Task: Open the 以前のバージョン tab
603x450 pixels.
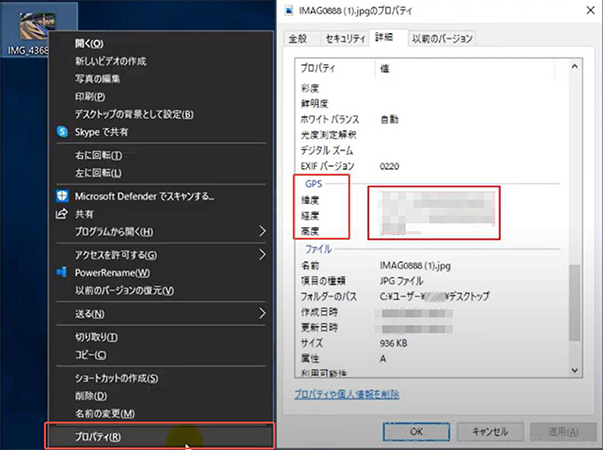Action: pyautogui.click(x=442, y=38)
